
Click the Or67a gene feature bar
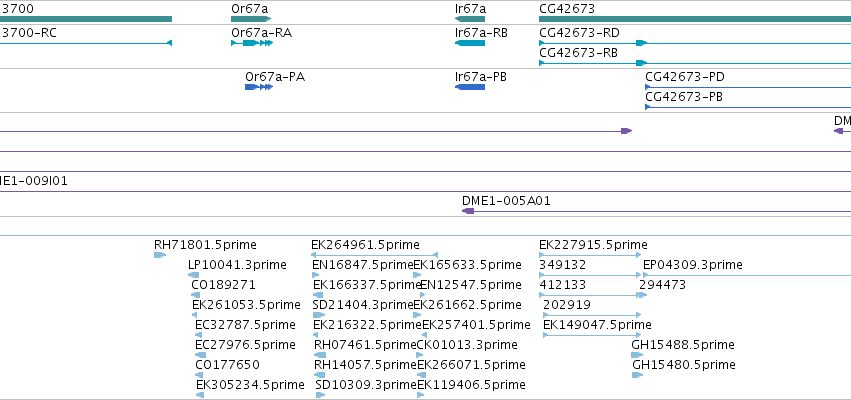[251, 19]
